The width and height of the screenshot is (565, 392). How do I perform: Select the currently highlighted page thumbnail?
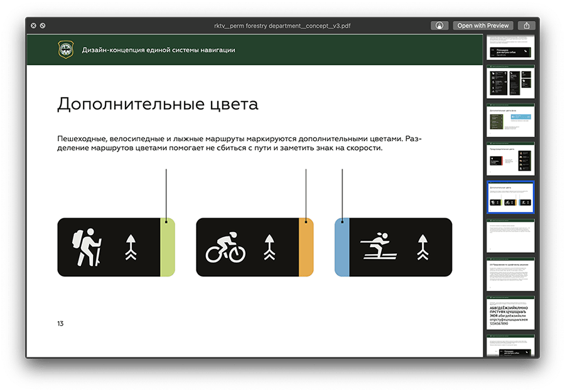[510, 198]
